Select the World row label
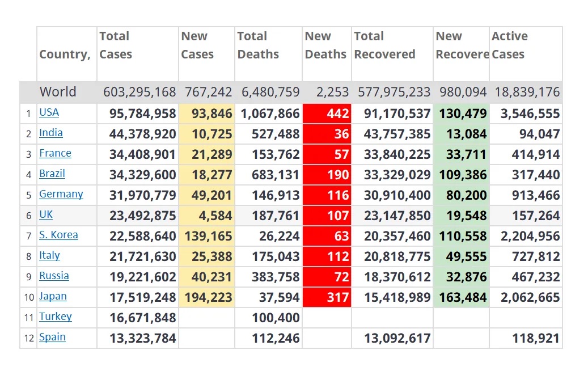Image resolution: width=588 pixels, height=375 pixels. point(58,92)
